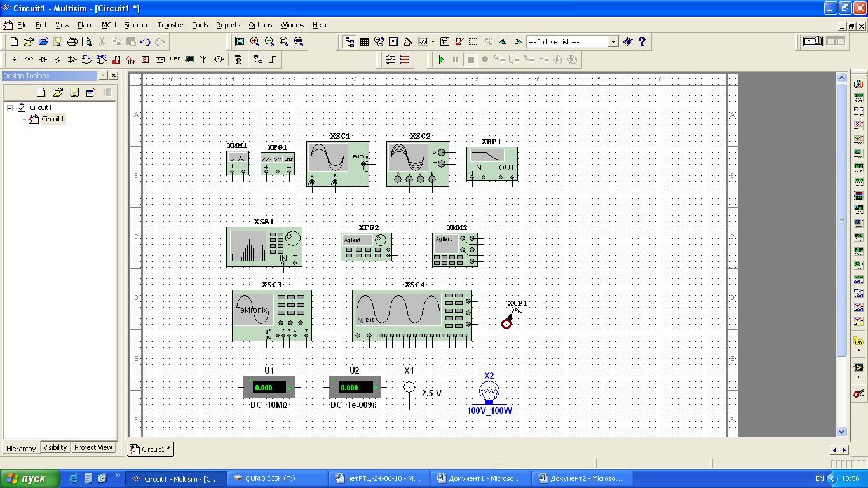Image resolution: width=868 pixels, height=488 pixels.
Task: Click the vertical scrollbar down arrow
Action: pyautogui.click(x=842, y=431)
